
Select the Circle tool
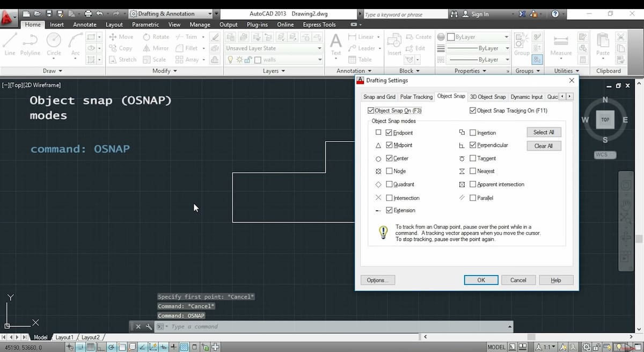click(x=54, y=44)
